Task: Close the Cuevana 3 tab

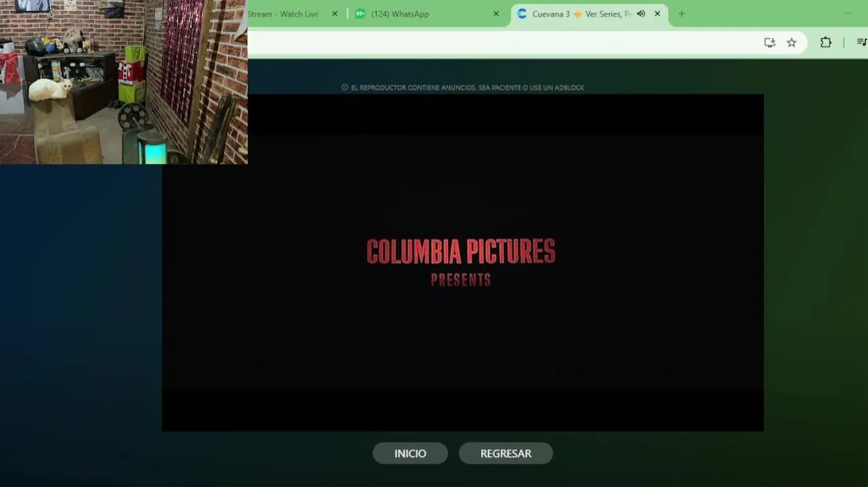Action: click(657, 14)
